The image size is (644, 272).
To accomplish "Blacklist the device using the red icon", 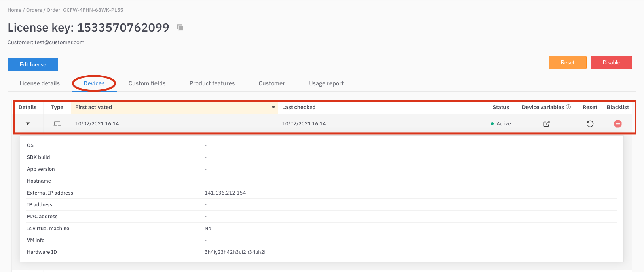I will pyautogui.click(x=617, y=124).
